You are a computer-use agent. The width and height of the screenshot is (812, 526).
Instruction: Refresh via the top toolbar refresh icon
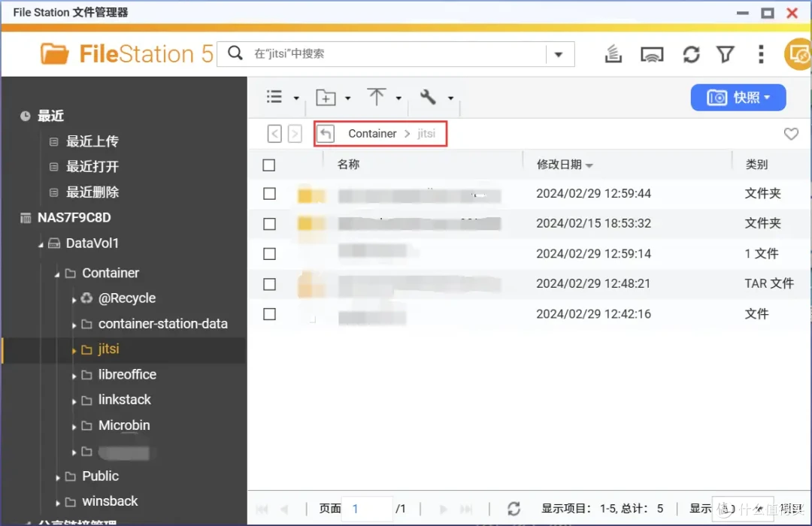coord(692,54)
